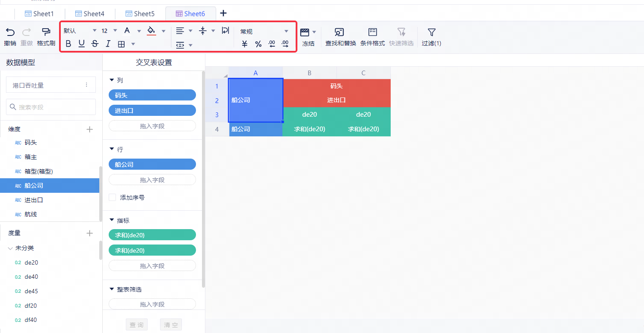644x333 pixels.
Task: Collapse the 未分类 measure group
Action: [11, 248]
